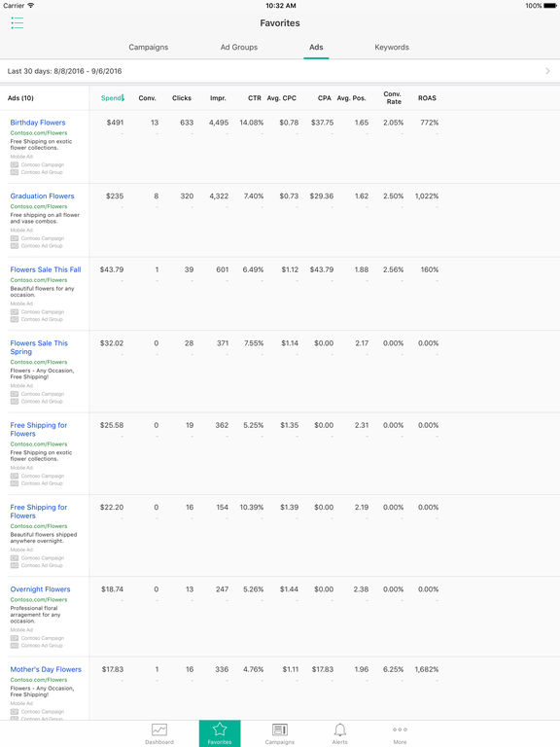Open the Flowers Sale This Spring ad
The width and height of the screenshot is (560, 747).
[39, 347]
